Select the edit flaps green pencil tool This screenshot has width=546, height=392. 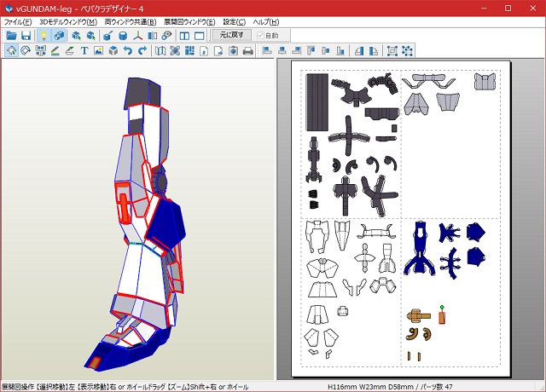tap(55, 51)
